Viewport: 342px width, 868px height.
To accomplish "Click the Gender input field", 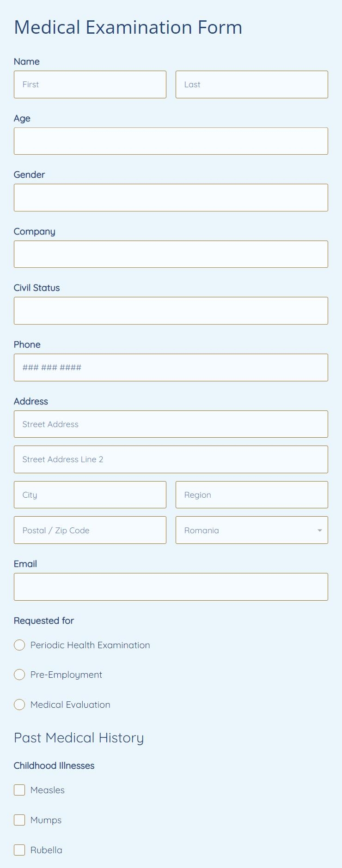I will (x=171, y=197).
